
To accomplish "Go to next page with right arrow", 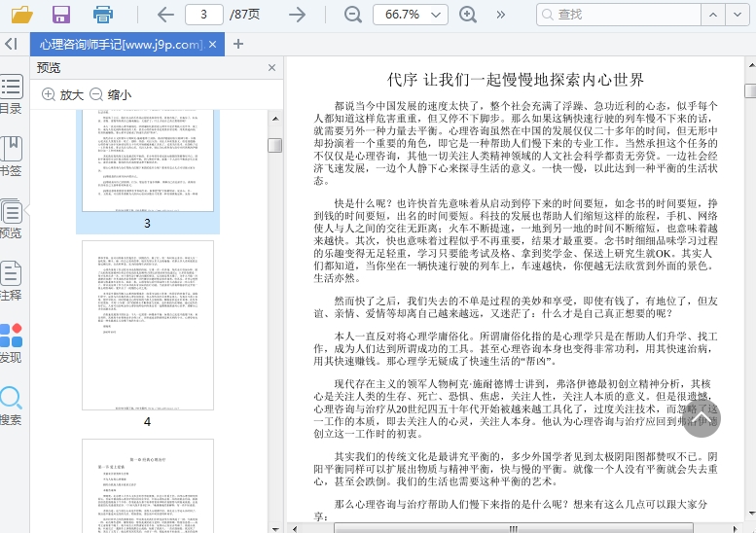I will (297, 15).
